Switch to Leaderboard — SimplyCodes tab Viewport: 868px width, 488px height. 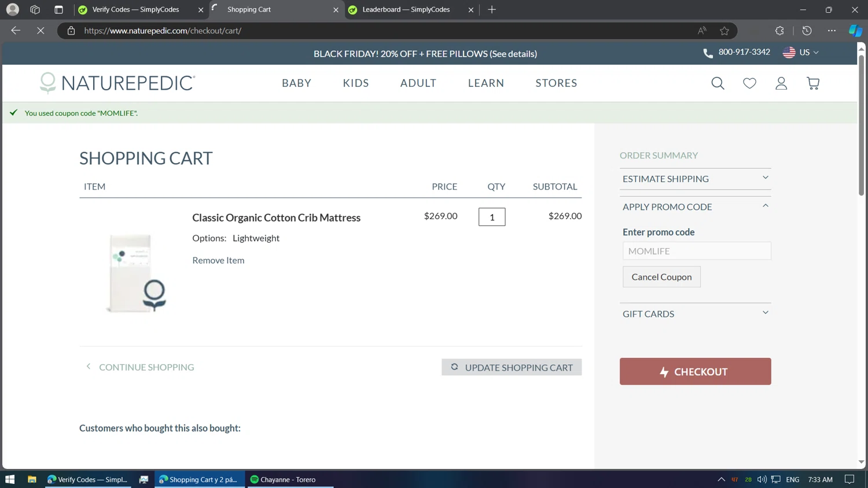coord(411,10)
